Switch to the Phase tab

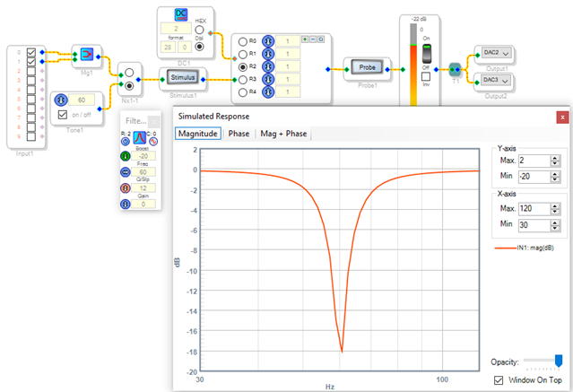(239, 134)
